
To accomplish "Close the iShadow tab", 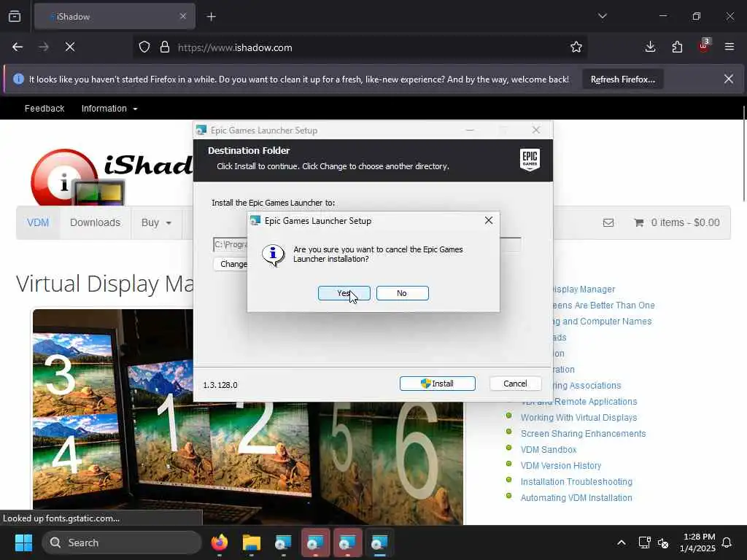I will 183,16.
